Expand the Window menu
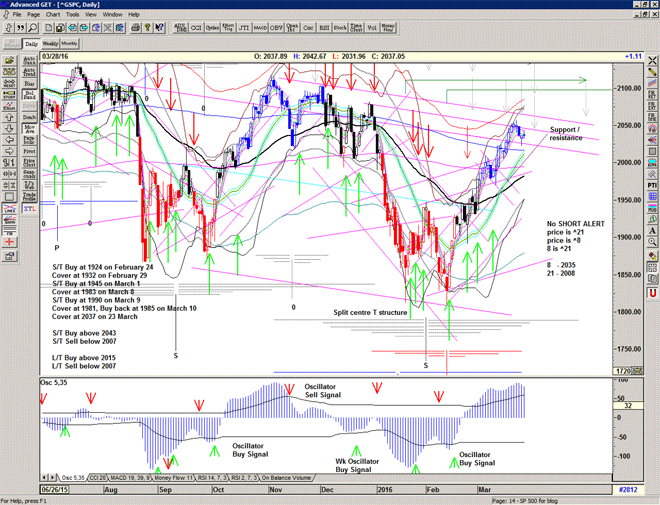Viewport: 660px width, 505px height. (x=113, y=15)
